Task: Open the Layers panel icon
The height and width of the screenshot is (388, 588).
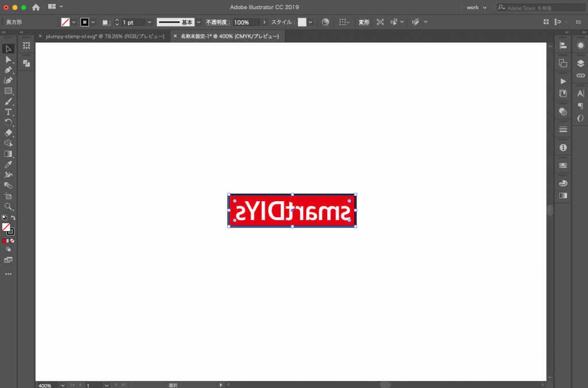Action: pyautogui.click(x=581, y=63)
